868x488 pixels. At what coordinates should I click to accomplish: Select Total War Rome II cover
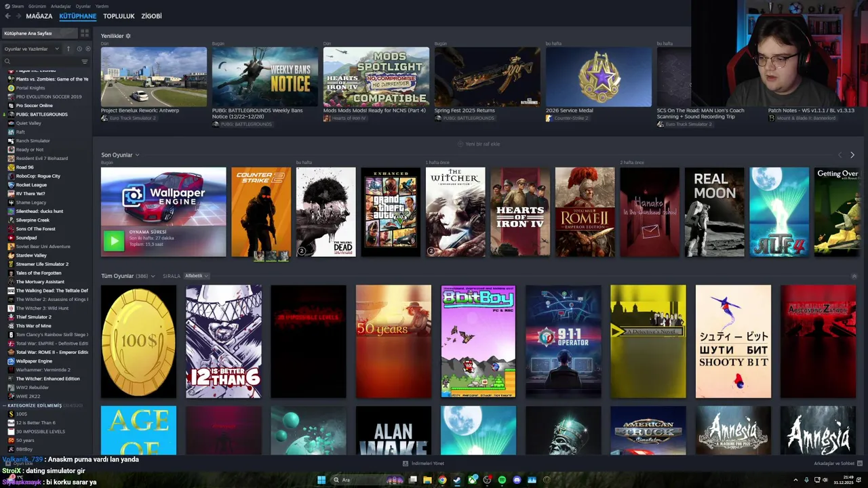coord(585,212)
